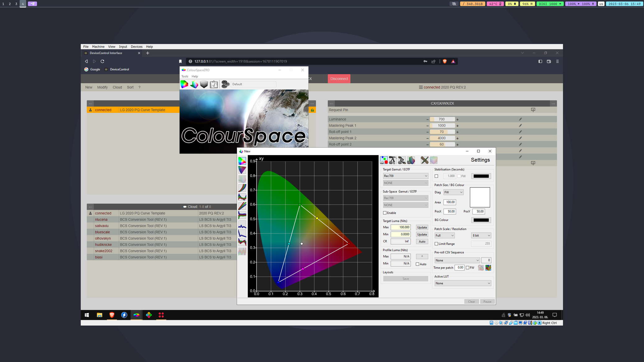Image resolution: width=644 pixels, height=362 pixels.
Task: Open Patch Scale Full dropdown
Action: pyautogui.click(x=444, y=236)
